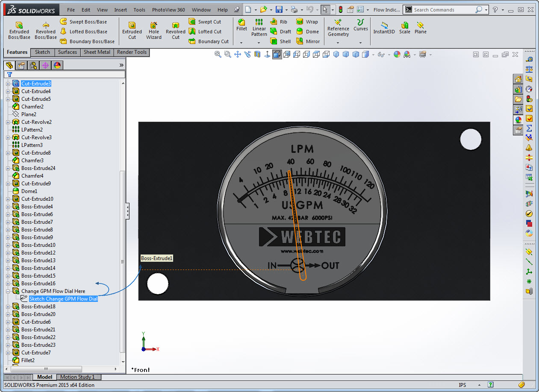The image size is (539, 392).
Task: Select the Shell tool
Action: [x=280, y=41]
